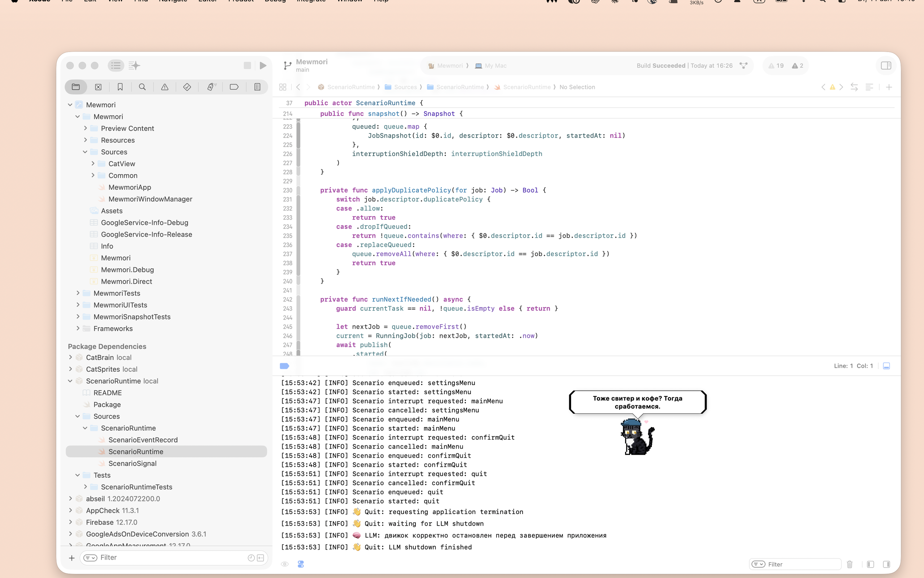
Task: Toggle the console pane
Action: pyautogui.click(x=886, y=564)
